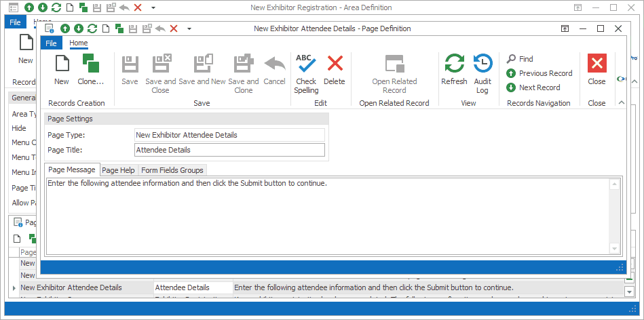
Task: Select Page Definition Home tab
Action: (x=79, y=43)
